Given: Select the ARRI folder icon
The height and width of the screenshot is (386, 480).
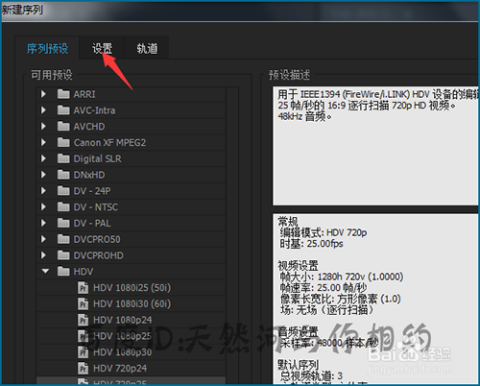Looking at the screenshot, I should coord(63,94).
